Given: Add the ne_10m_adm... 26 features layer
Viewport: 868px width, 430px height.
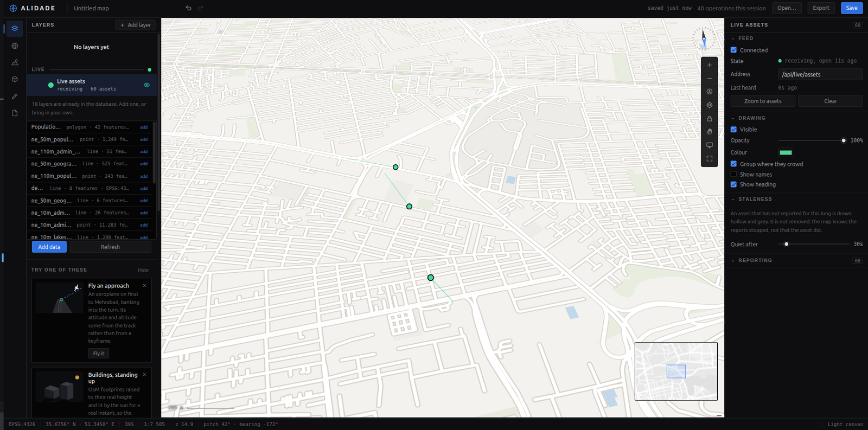Looking at the screenshot, I should [144, 213].
